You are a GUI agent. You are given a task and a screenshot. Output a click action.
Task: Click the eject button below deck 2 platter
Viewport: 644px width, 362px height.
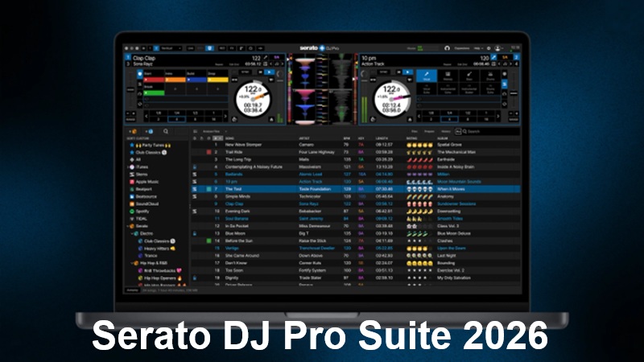pos(410,119)
